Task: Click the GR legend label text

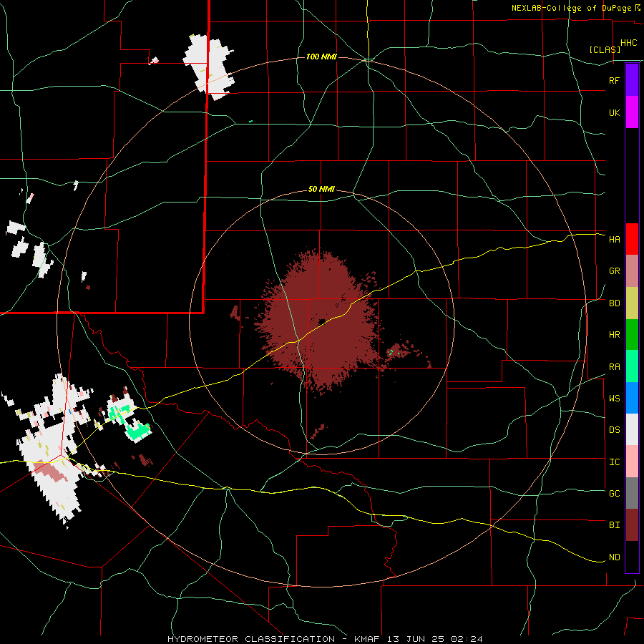Action: (x=614, y=271)
